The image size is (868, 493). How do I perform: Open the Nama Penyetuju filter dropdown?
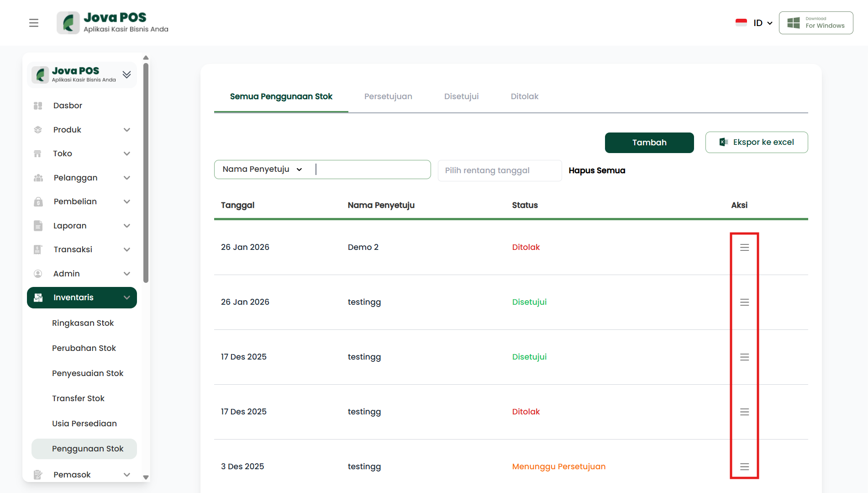(263, 170)
